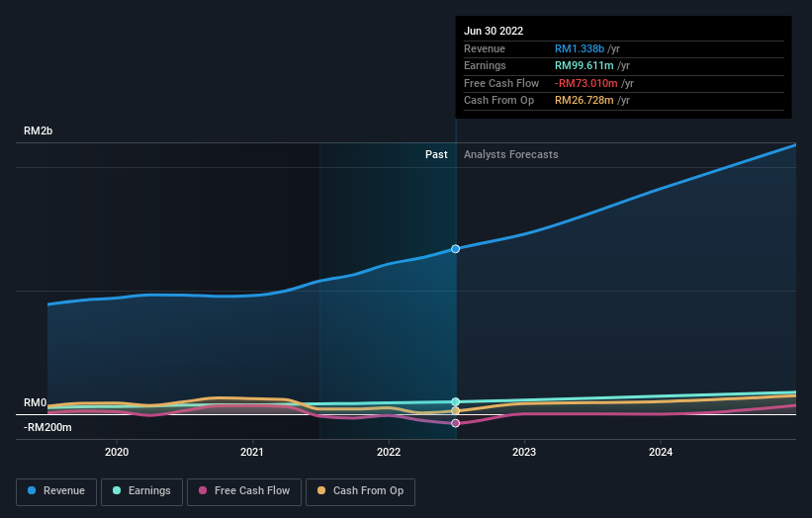Toggle the Free Cash Flow legend button
Viewport: 812px width, 518px height.
click(x=244, y=491)
